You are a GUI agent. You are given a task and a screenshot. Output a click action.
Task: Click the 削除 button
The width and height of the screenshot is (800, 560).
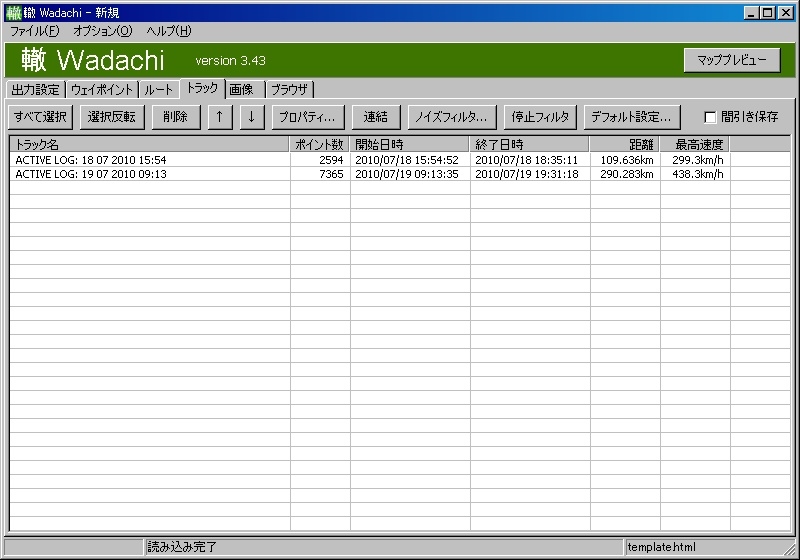point(176,117)
